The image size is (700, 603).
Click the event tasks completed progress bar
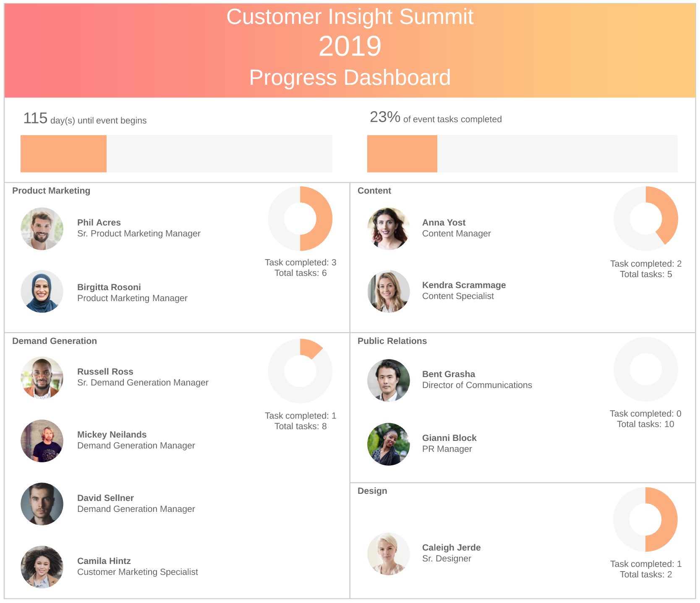522,154
